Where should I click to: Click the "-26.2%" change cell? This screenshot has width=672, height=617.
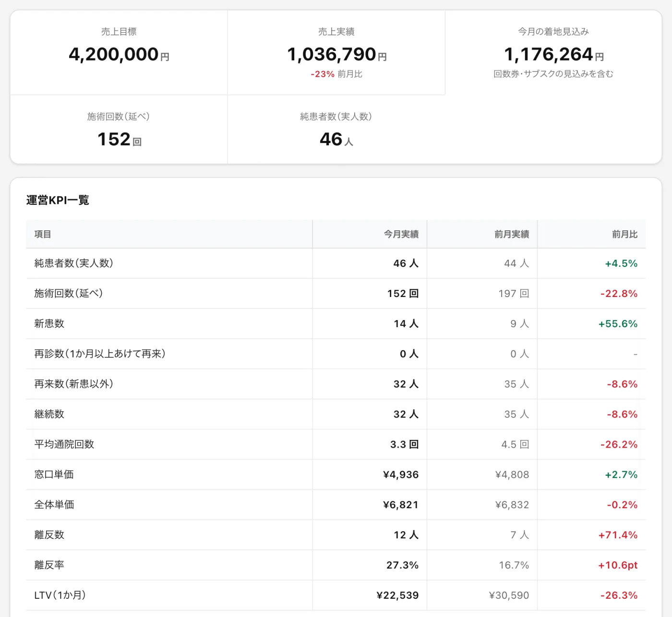(619, 444)
